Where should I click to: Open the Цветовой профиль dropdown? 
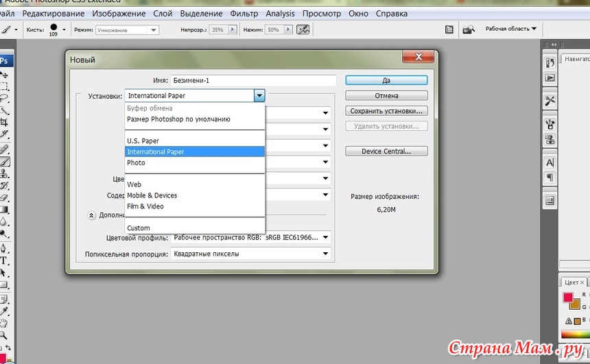[250, 238]
